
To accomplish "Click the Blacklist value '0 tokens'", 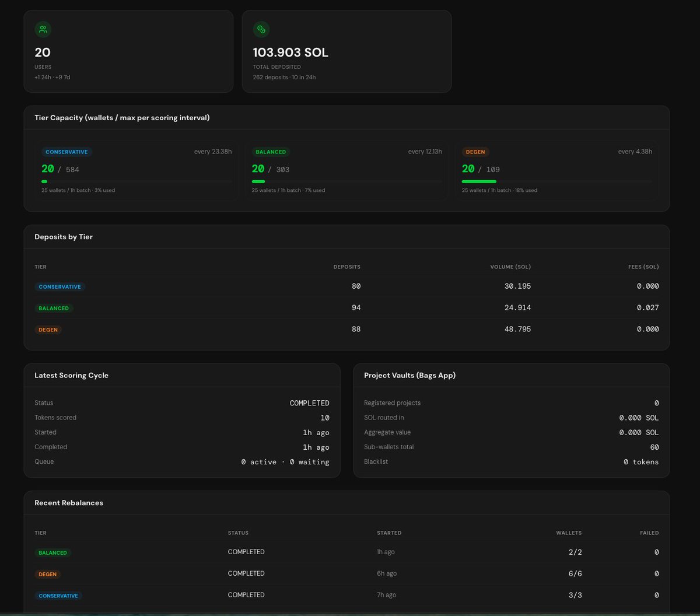I will (x=641, y=462).
